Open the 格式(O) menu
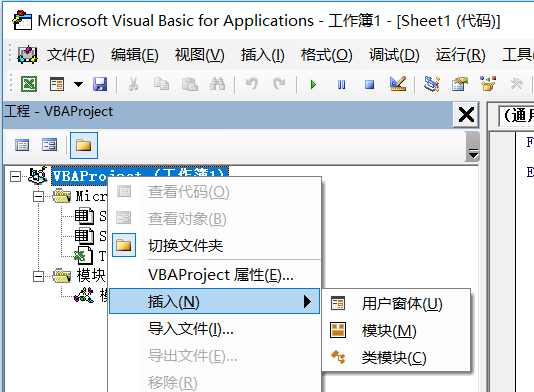The image size is (534, 392). [x=326, y=55]
